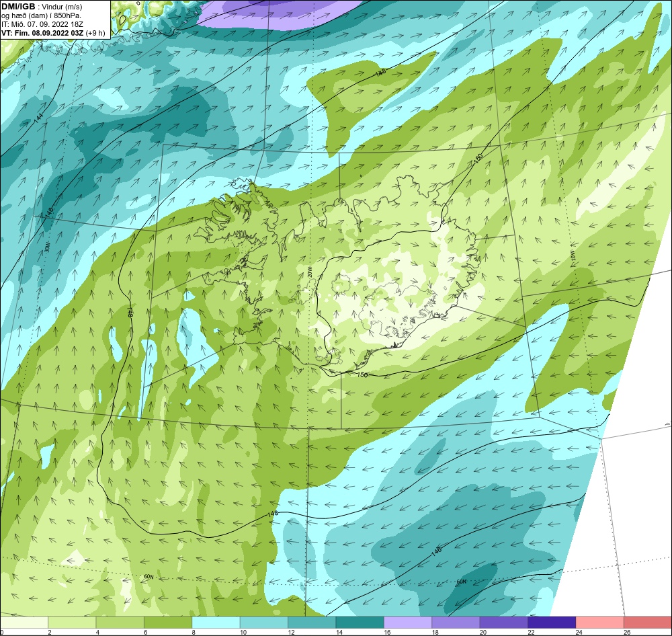Screen dimensions: 672x636
Task: Select the 14–16 m/s dark teal legend swatch
Action: pos(360,622)
